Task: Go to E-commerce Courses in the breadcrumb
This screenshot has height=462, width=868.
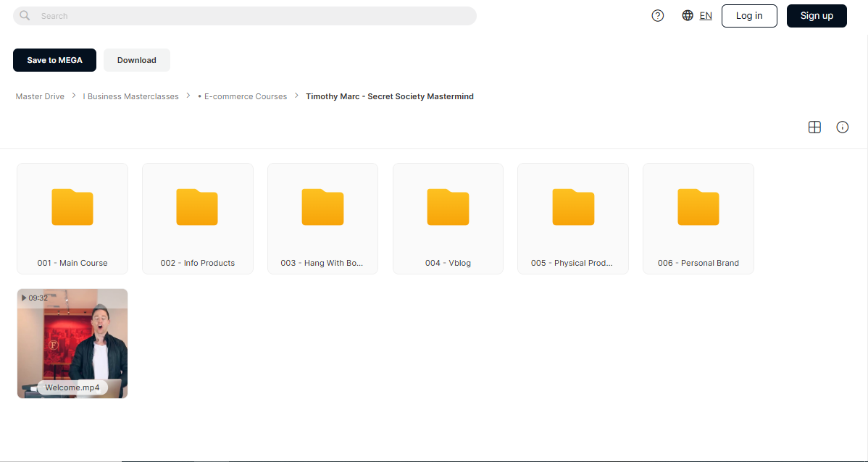Action: click(x=243, y=96)
